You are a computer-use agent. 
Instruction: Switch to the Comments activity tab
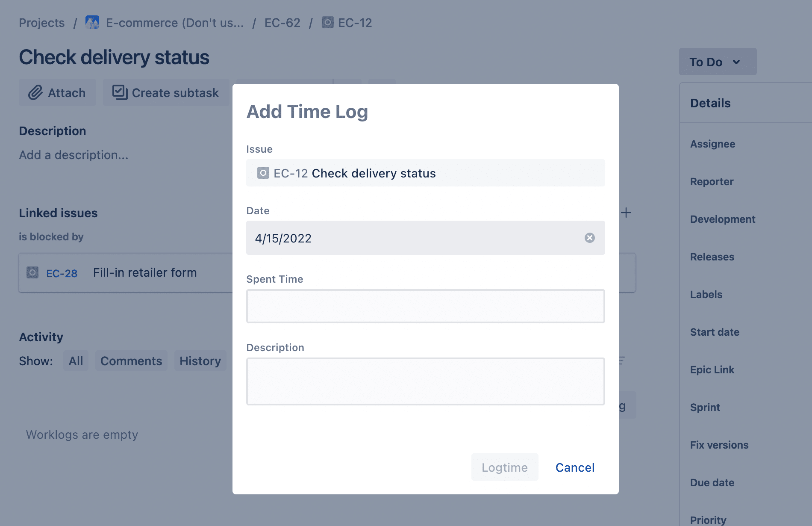pos(131,361)
